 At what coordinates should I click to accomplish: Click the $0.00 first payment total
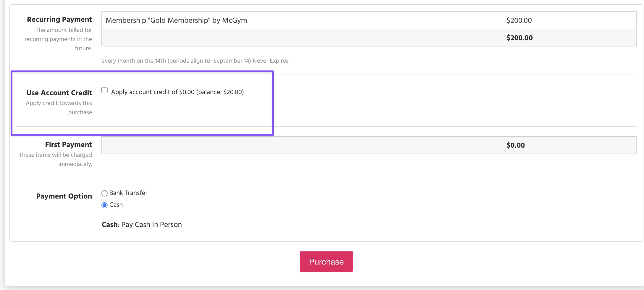coord(516,145)
